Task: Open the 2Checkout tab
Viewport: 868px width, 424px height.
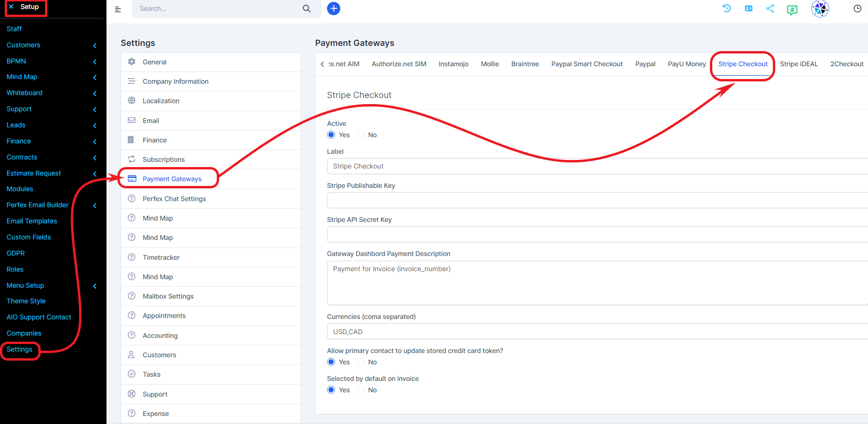Action: 847,64
